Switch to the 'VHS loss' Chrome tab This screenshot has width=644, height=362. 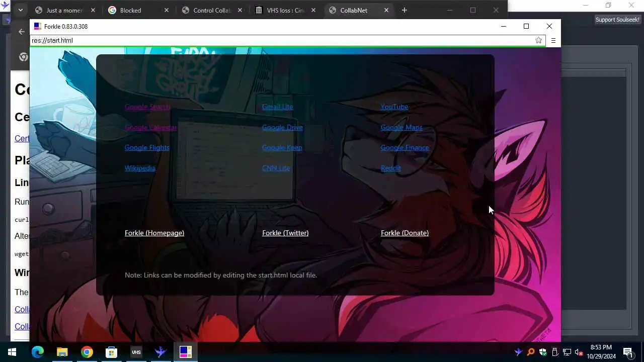click(x=285, y=10)
